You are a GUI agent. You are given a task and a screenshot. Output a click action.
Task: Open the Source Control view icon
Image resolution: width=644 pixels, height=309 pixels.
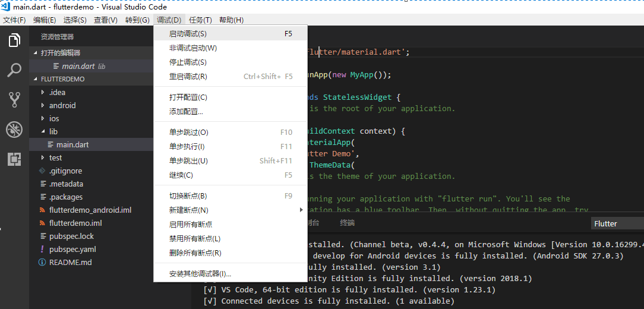click(14, 100)
